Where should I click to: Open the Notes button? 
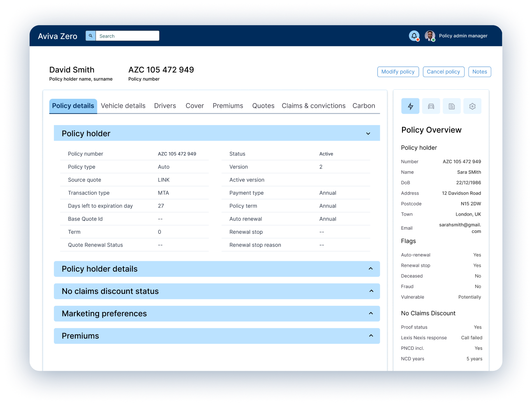(x=479, y=72)
